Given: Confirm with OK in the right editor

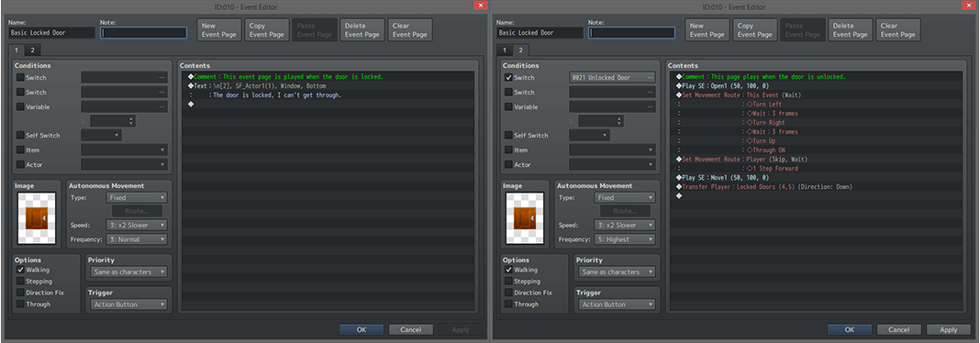Looking at the screenshot, I should tap(850, 329).
